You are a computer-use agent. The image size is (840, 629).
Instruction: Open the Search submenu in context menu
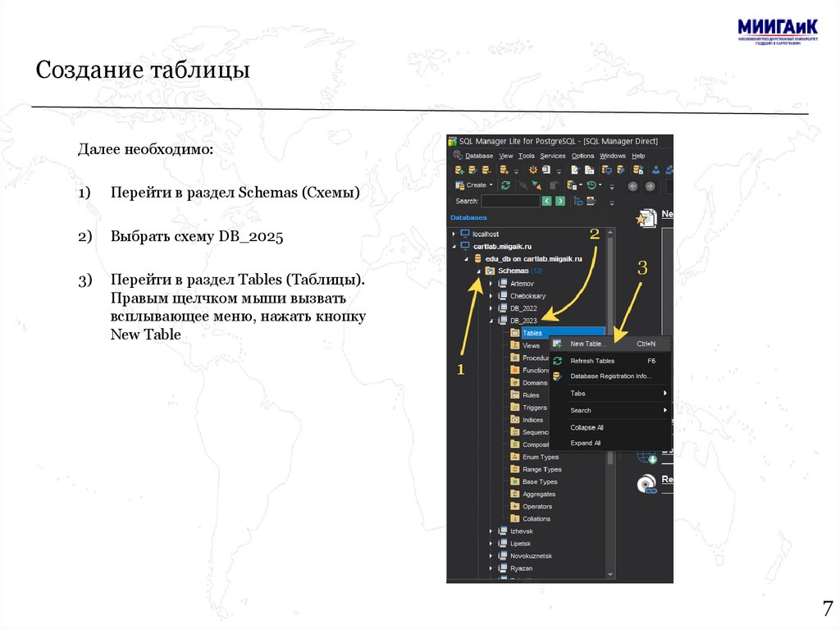[x=610, y=410]
